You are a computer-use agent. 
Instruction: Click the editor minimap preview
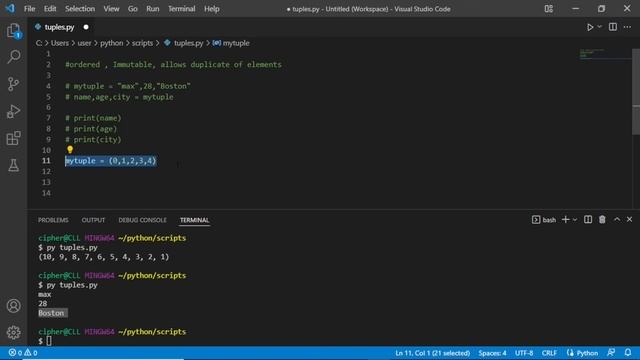click(605, 54)
